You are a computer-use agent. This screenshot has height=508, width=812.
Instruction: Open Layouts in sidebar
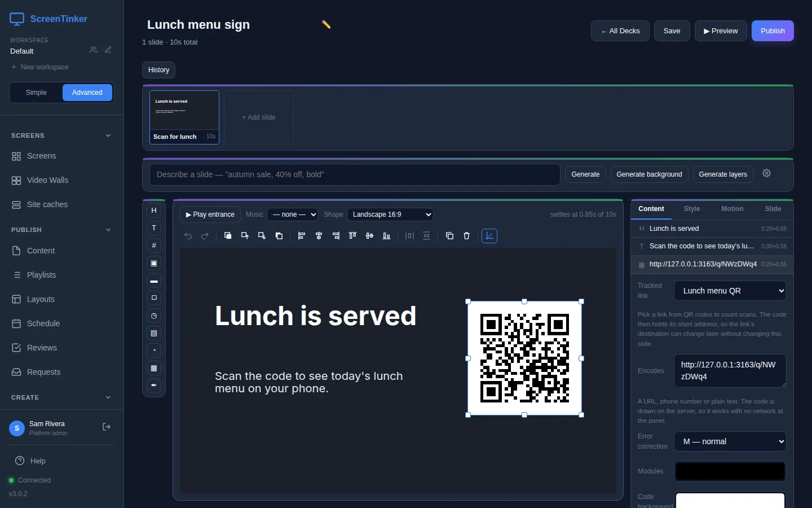coord(62,299)
